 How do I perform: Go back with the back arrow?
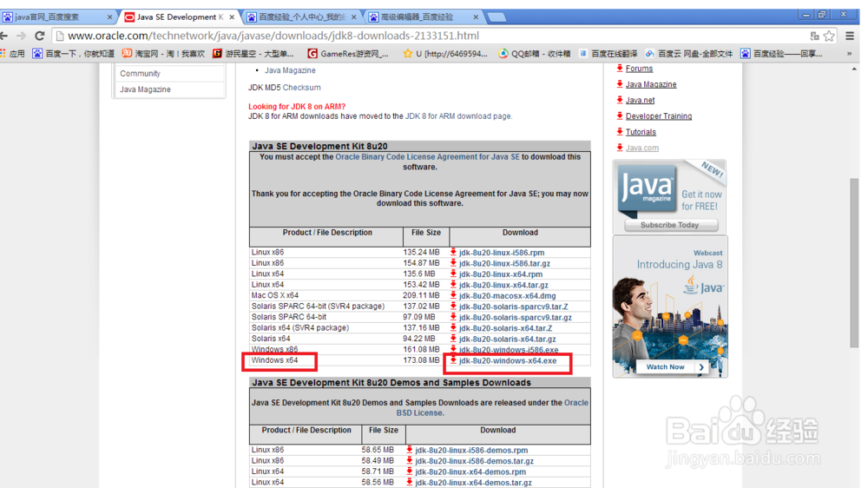(4, 36)
